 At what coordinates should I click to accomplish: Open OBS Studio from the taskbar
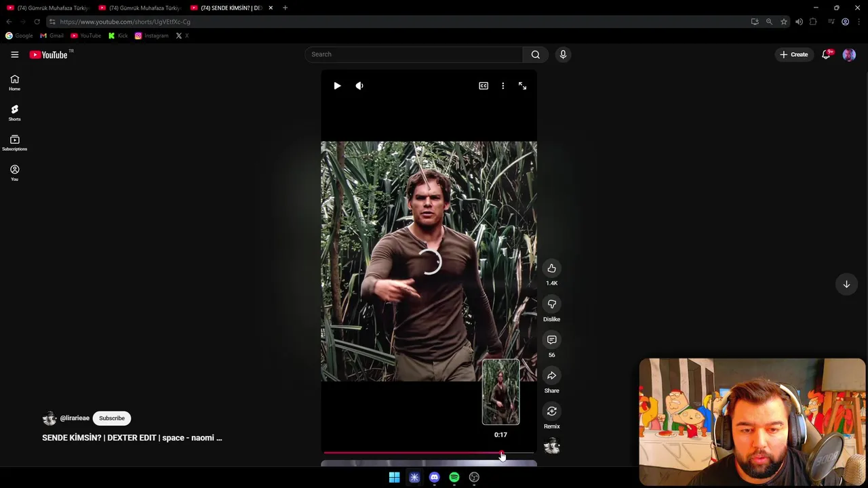click(474, 477)
